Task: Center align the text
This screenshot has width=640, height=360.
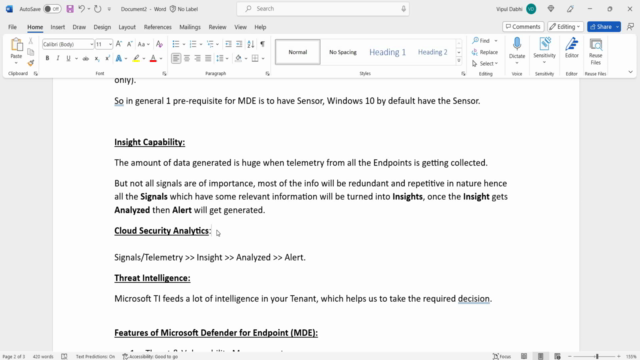Action: (x=187, y=59)
